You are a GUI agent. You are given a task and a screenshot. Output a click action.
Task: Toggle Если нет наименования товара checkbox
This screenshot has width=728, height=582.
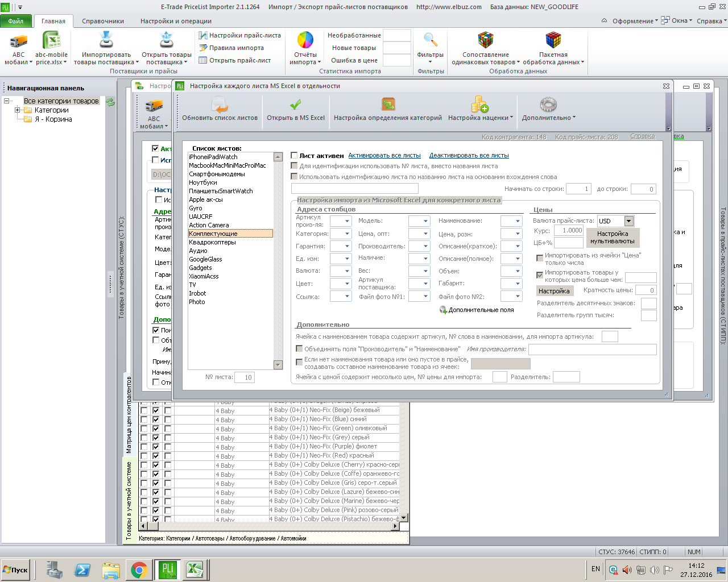point(299,362)
